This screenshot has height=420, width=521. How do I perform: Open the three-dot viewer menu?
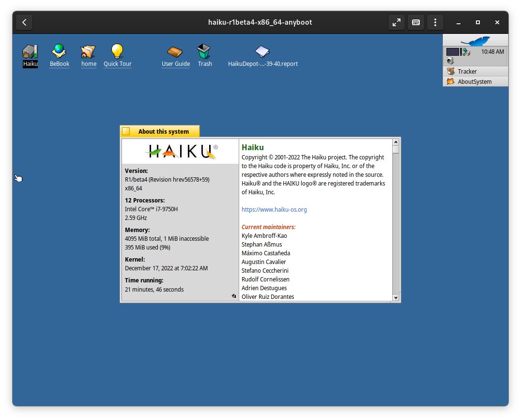[x=435, y=22]
